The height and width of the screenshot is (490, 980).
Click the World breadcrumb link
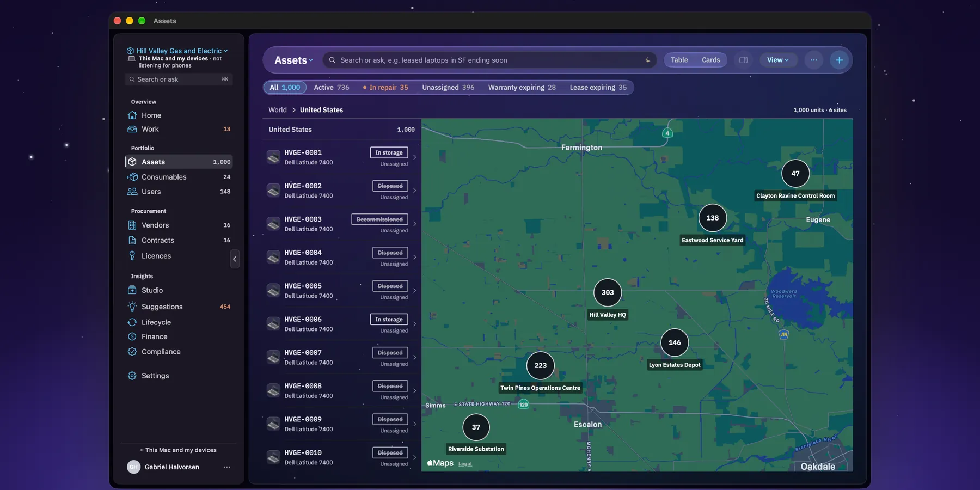[x=278, y=110]
